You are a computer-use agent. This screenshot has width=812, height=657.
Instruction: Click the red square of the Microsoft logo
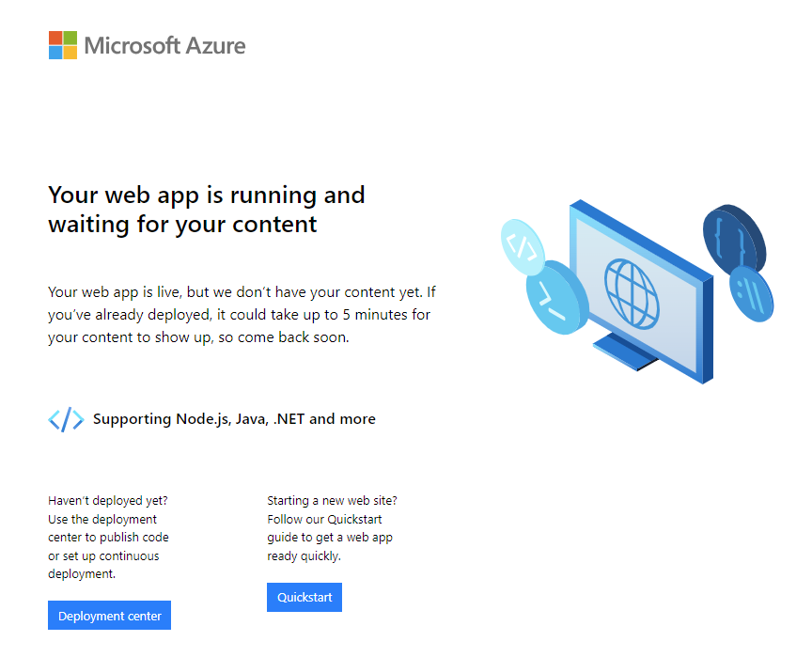click(54, 37)
